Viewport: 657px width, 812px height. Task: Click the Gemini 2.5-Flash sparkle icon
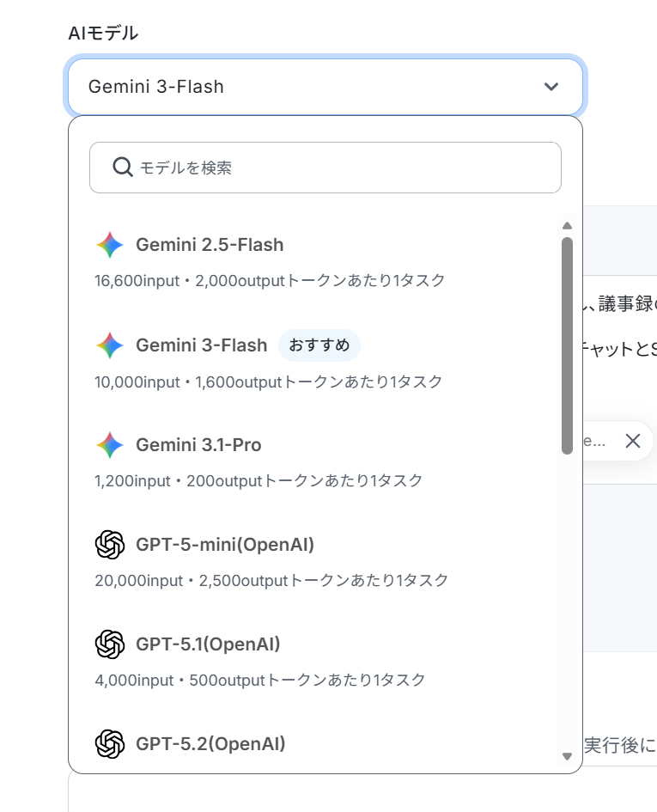tap(110, 245)
